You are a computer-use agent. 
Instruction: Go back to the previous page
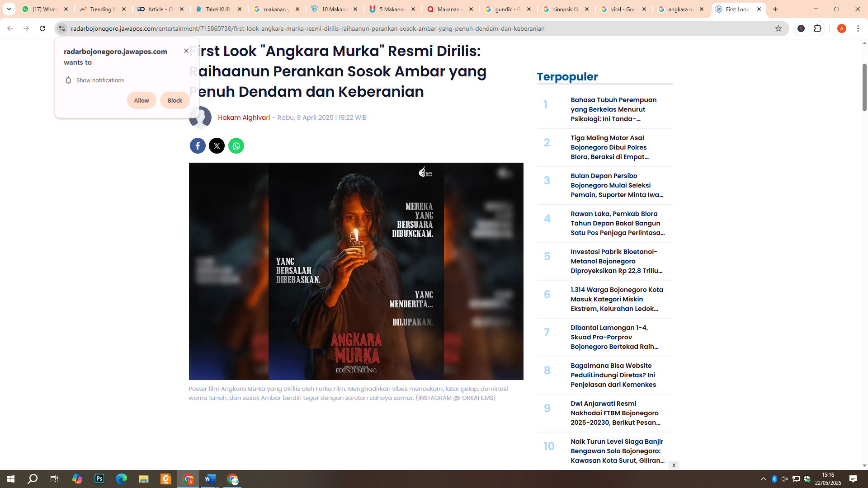[10, 28]
